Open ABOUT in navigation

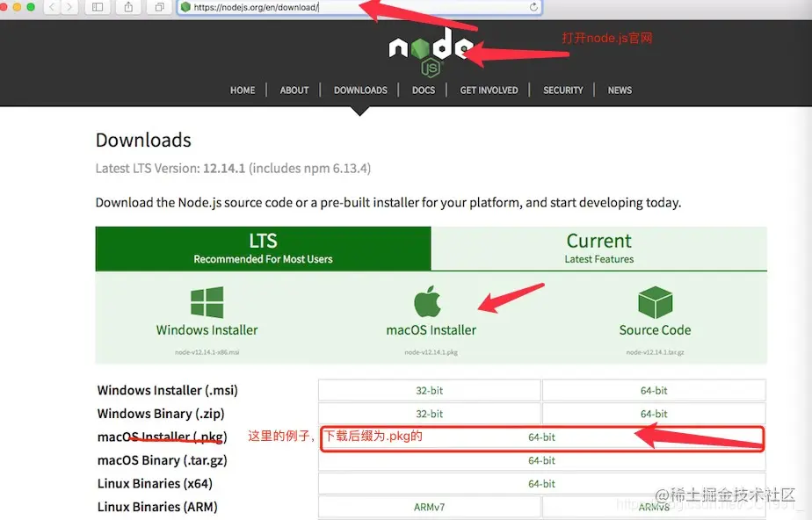(x=294, y=90)
